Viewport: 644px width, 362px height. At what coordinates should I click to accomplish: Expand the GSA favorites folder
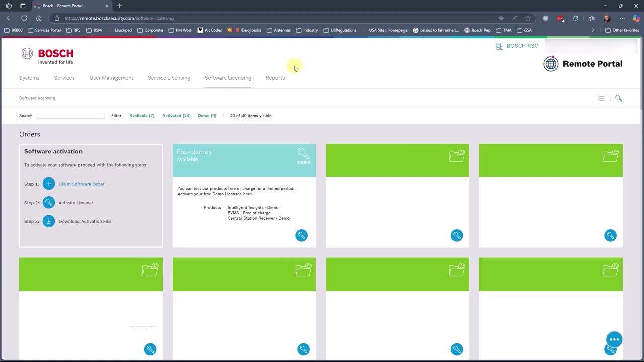pos(524,30)
